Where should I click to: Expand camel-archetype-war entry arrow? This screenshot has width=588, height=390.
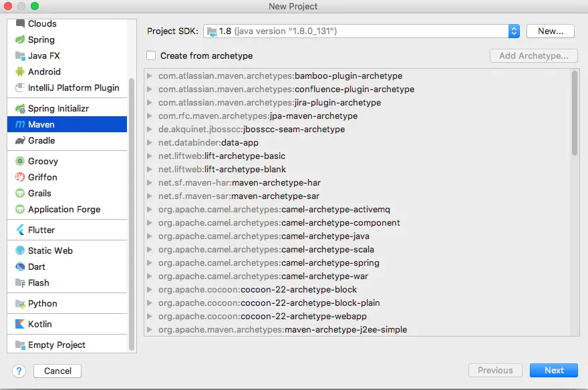click(149, 276)
